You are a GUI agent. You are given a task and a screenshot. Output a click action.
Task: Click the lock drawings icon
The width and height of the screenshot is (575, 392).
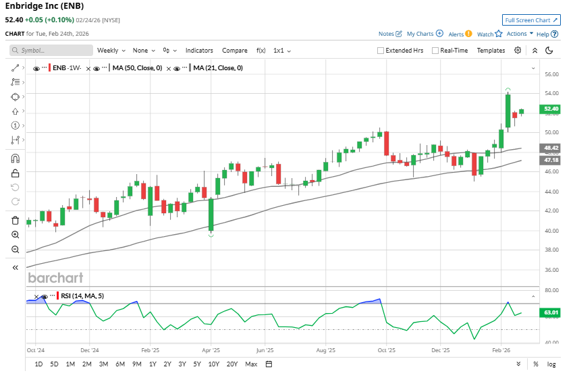(15, 173)
